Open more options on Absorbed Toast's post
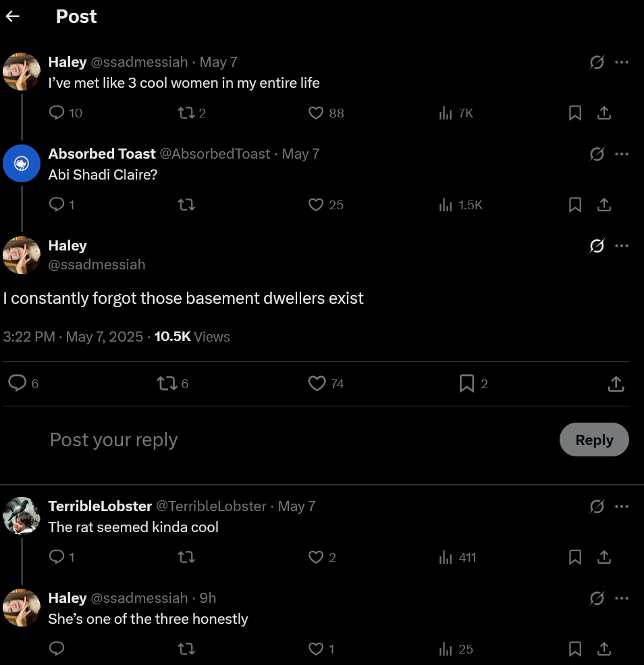The width and height of the screenshot is (644, 665). (x=622, y=154)
